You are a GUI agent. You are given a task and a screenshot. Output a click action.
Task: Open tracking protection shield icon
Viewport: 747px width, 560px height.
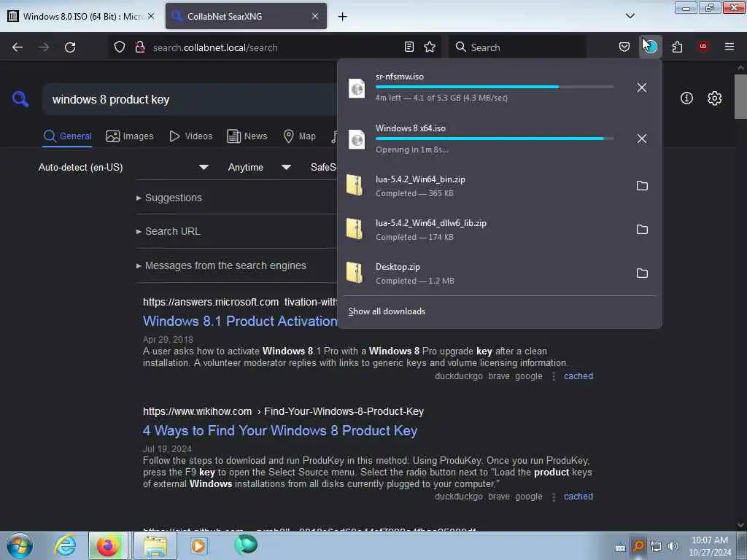[x=120, y=47]
